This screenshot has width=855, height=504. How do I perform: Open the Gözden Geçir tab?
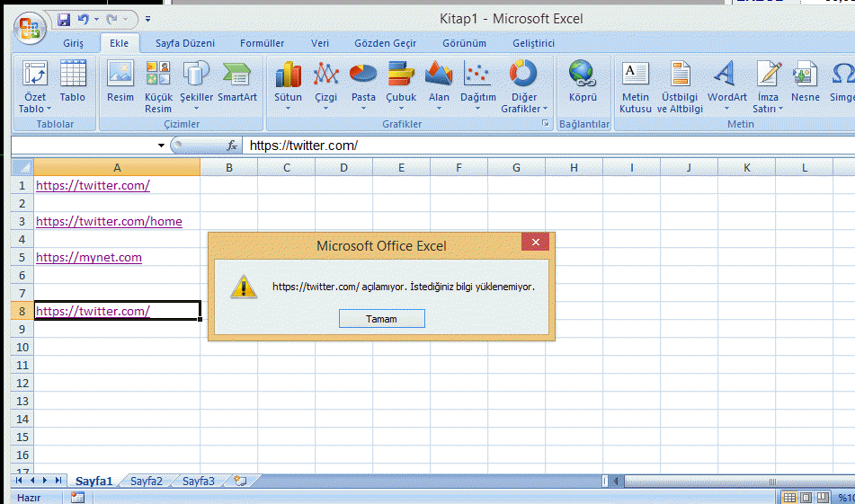(385, 43)
